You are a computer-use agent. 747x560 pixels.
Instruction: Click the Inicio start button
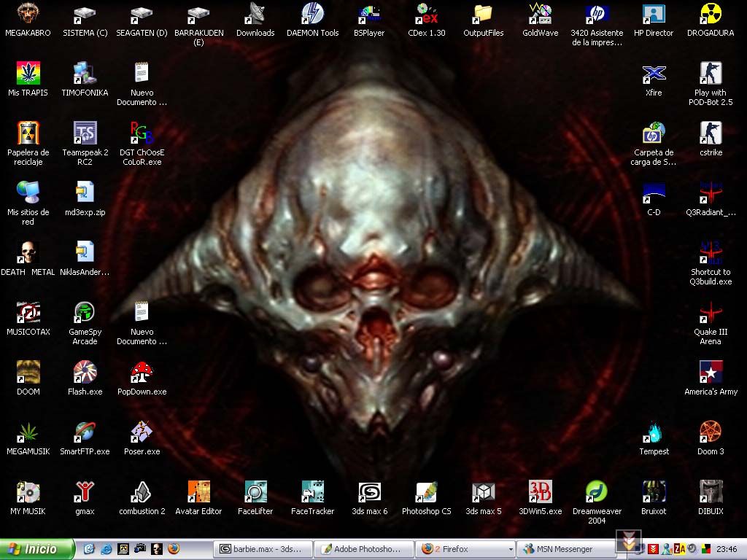[x=36, y=549]
